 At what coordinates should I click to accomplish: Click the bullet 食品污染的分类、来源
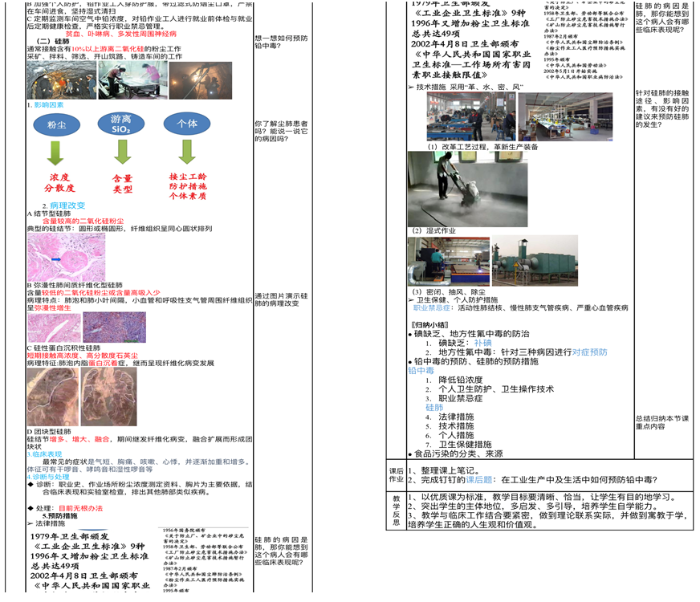(x=458, y=454)
